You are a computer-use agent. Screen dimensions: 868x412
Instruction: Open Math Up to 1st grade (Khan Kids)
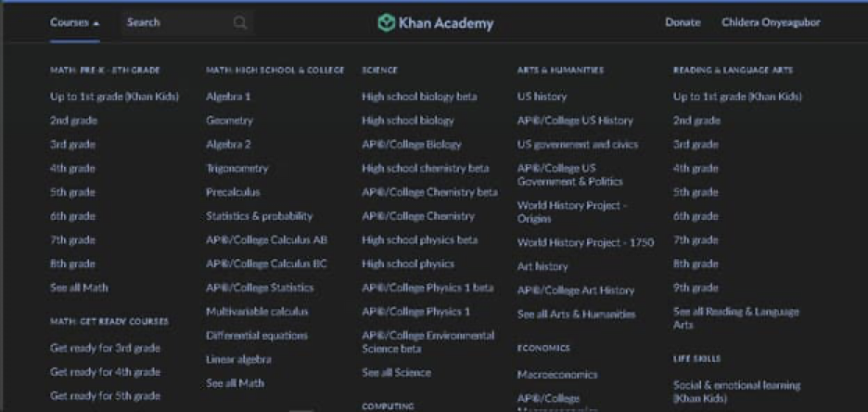115,97
